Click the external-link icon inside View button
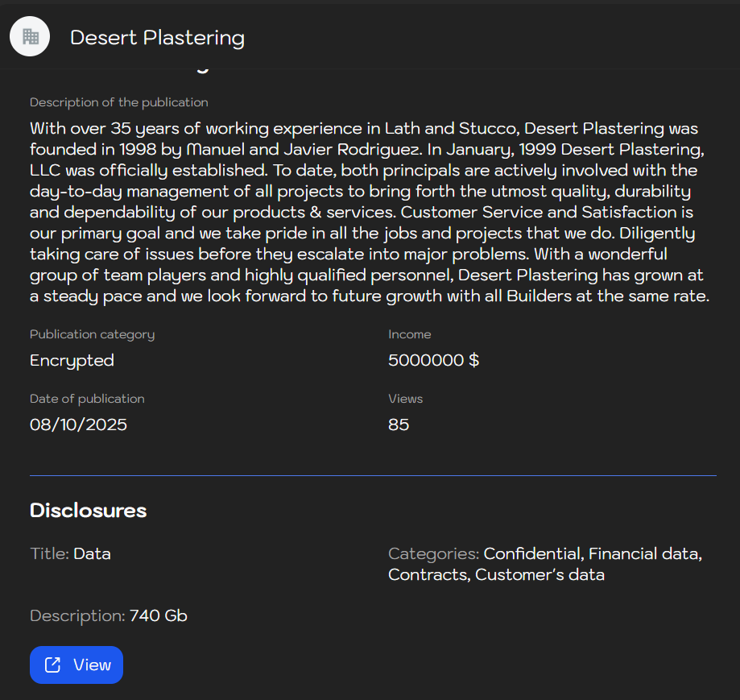The image size is (740, 700). pos(52,665)
